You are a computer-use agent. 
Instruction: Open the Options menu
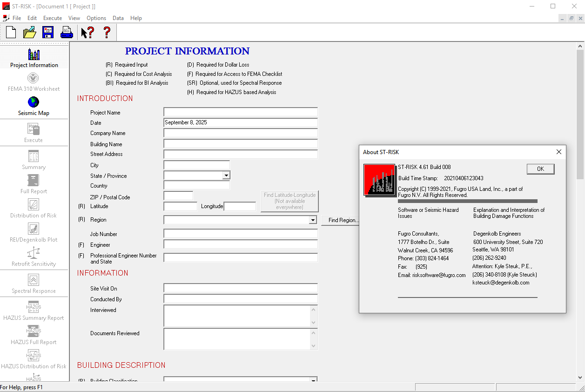click(96, 18)
